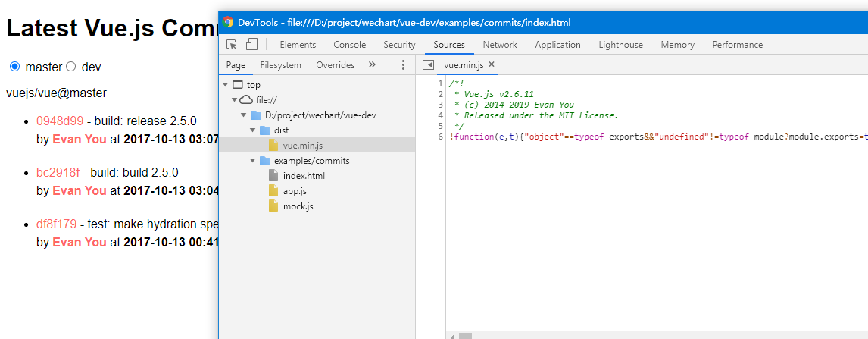Select the dev branch radio button
868x339 pixels.
[x=71, y=67]
